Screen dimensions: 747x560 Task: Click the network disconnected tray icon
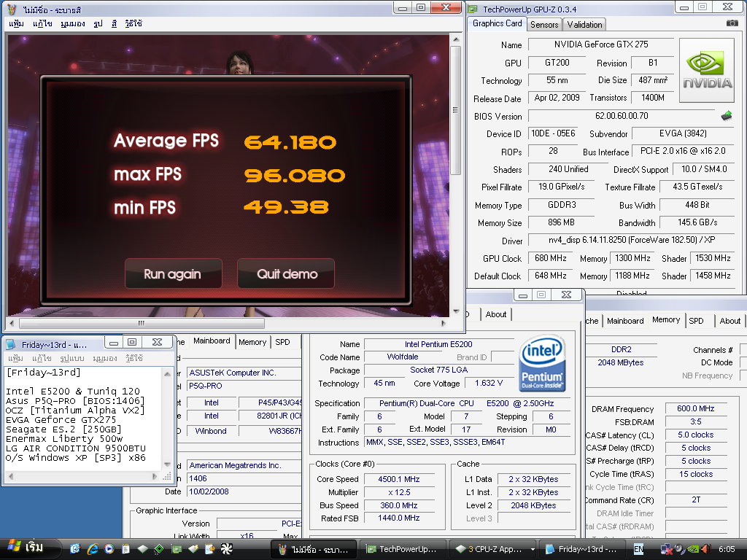666,549
